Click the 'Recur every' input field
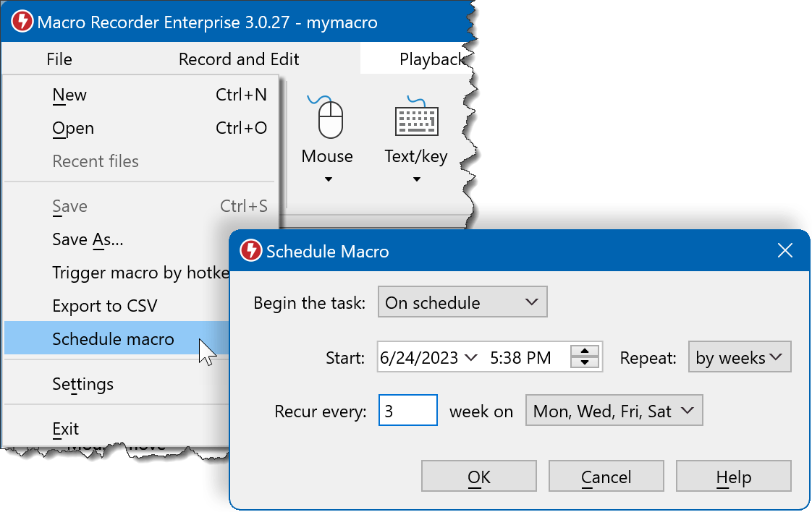The height and width of the screenshot is (512, 812). point(407,410)
